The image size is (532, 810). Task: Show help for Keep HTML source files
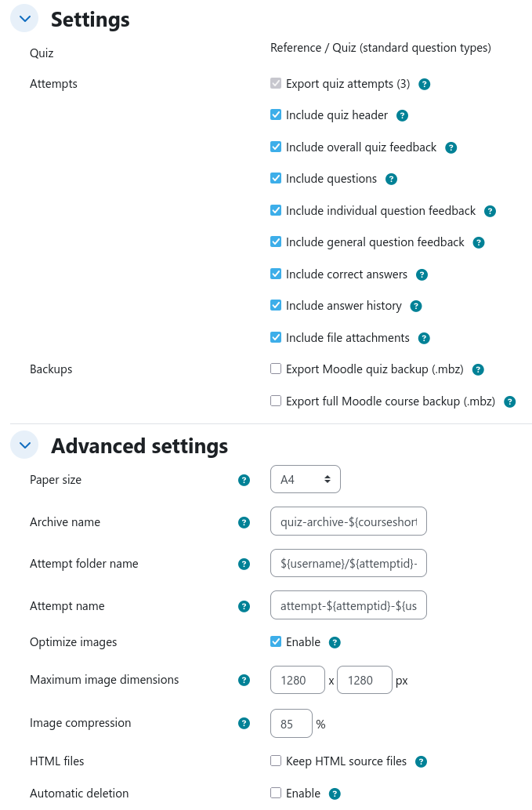[421, 761]
